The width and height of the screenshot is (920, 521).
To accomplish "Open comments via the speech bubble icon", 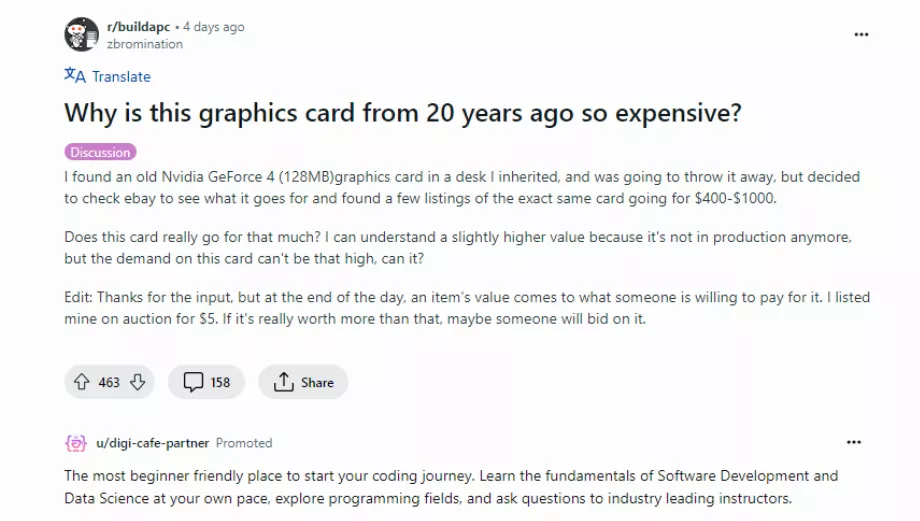I will 193,382.
